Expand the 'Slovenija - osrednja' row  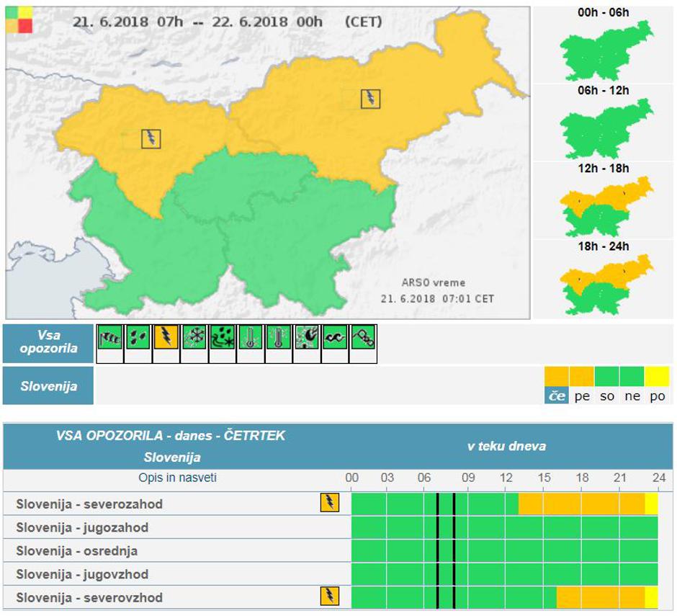[76, 551]
